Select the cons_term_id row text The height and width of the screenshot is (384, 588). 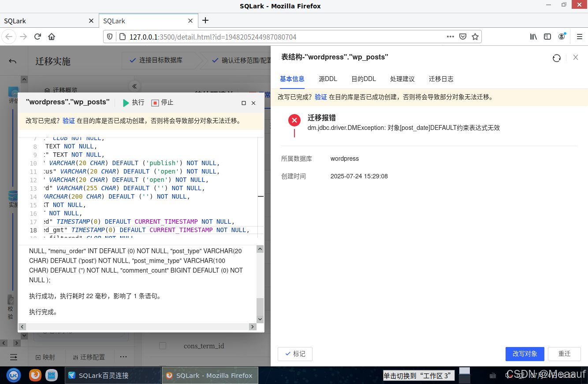[x=204, y=346]
